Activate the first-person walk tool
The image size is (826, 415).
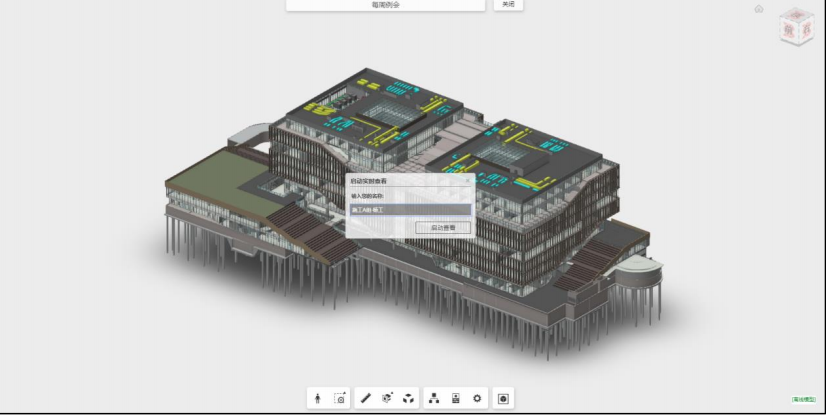pos(317,399)
